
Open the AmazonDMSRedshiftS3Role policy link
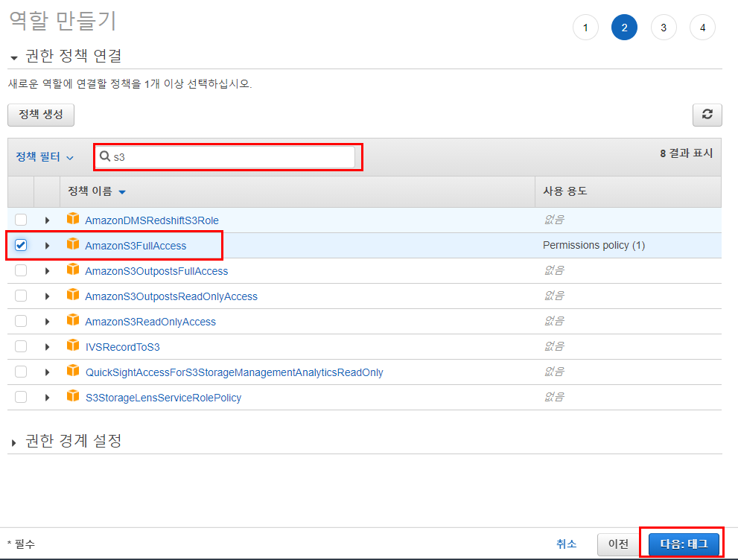[x=152, y=220]
